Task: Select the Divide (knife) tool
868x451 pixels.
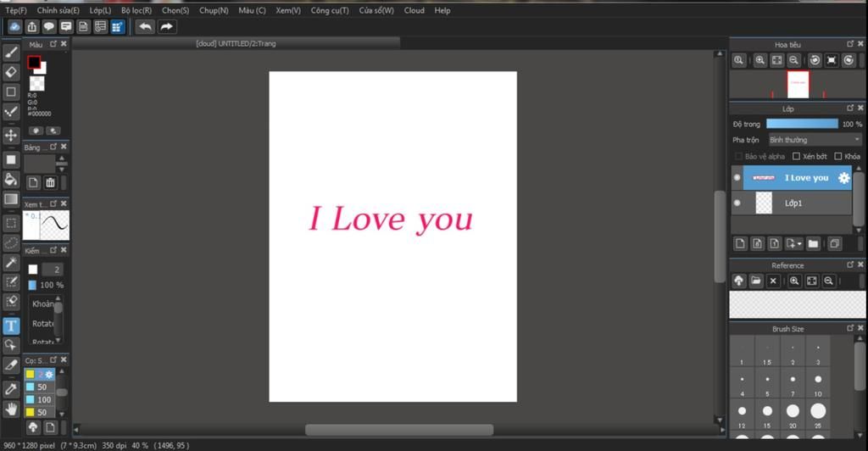Action: click(11, 365)
